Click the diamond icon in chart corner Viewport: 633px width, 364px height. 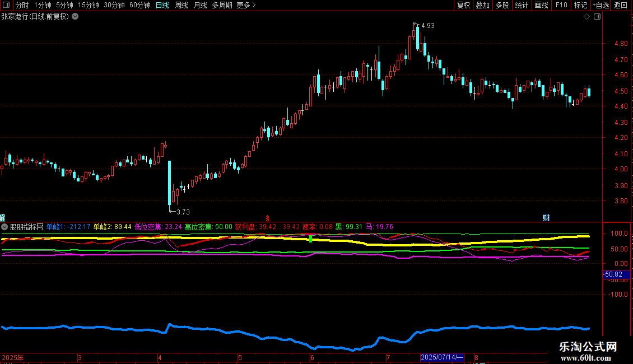[587, 17]
